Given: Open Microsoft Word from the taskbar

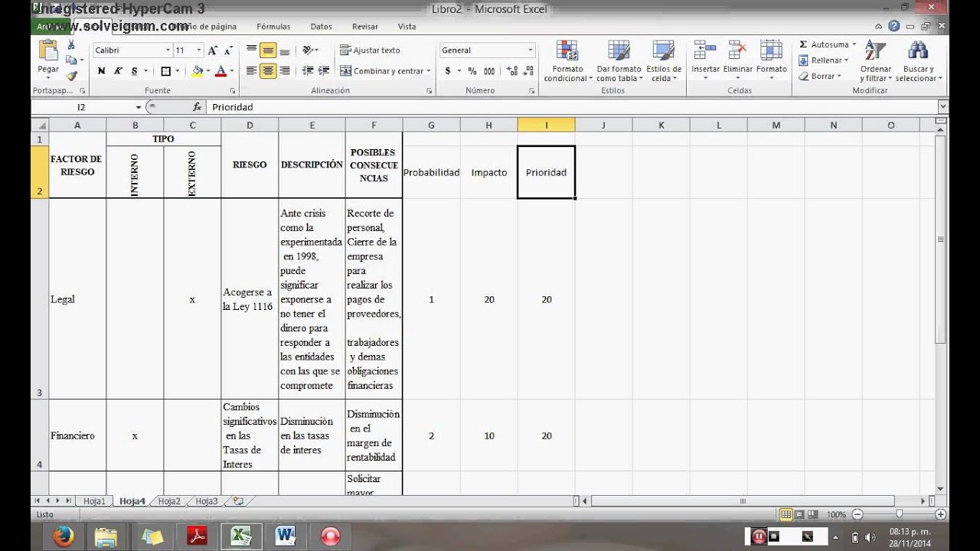Looking at the screenshot, I should (286, 536).
